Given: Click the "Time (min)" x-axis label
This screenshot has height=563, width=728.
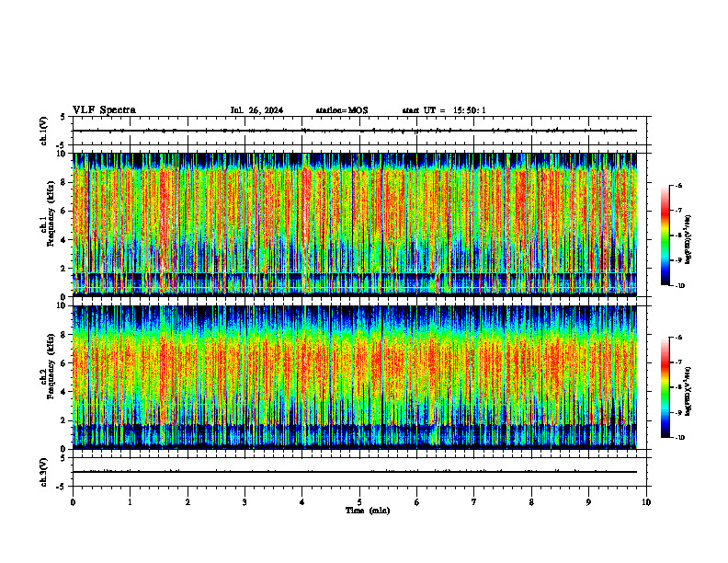Looking at the screenshot, I should tap(368, 511).
